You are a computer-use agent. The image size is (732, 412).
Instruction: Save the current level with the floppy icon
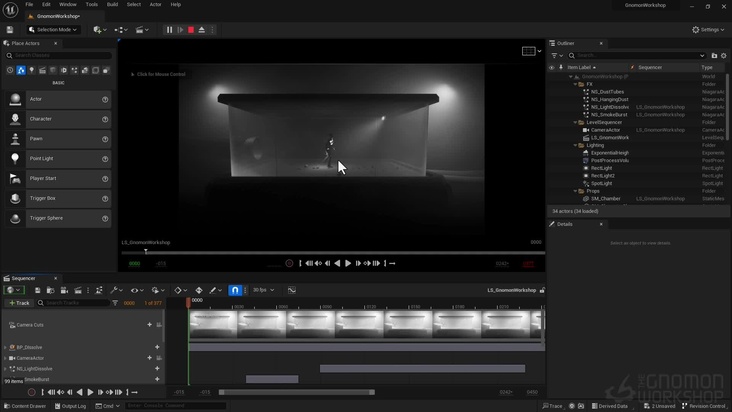[x=10, y=30]
